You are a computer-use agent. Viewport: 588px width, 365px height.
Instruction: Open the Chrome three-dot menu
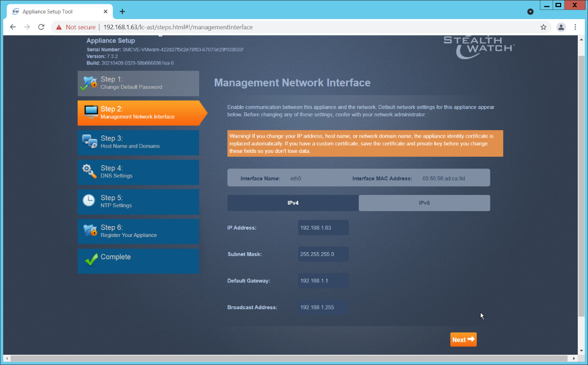[x=575, y=27]
